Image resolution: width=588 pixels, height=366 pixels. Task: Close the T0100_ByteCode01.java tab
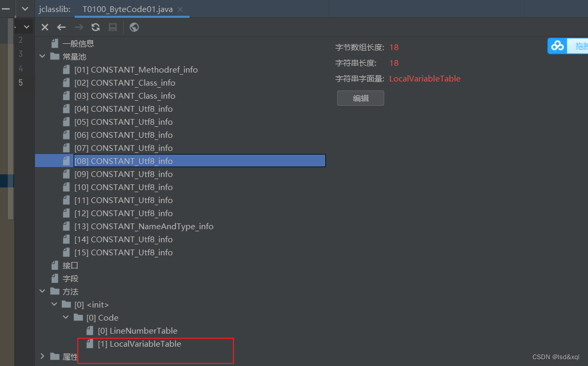point(180,9)
